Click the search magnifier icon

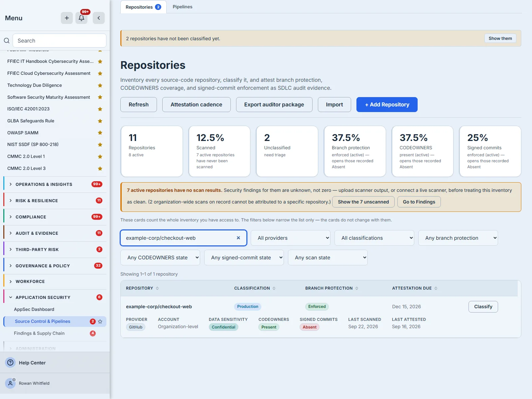[7, 41]
